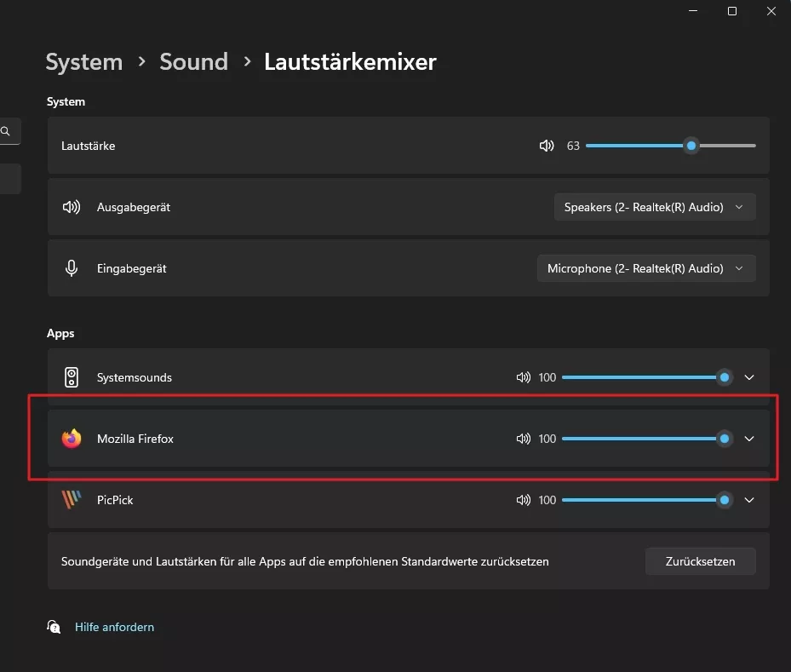Click the Eingabegerät microphone icon

point(72,268)
